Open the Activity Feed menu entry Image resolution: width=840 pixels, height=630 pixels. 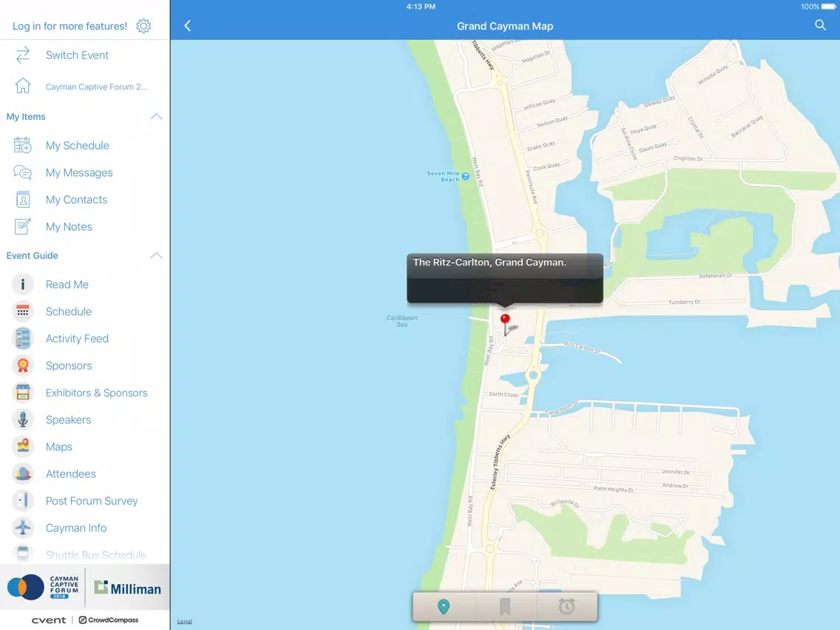77,339
